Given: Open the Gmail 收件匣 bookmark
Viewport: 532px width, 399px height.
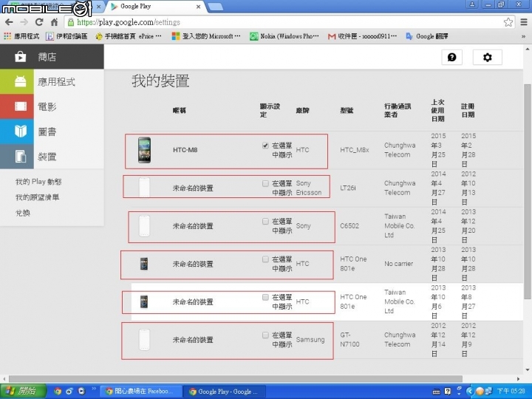Looking at the screenshot, I should coord(362,36).
